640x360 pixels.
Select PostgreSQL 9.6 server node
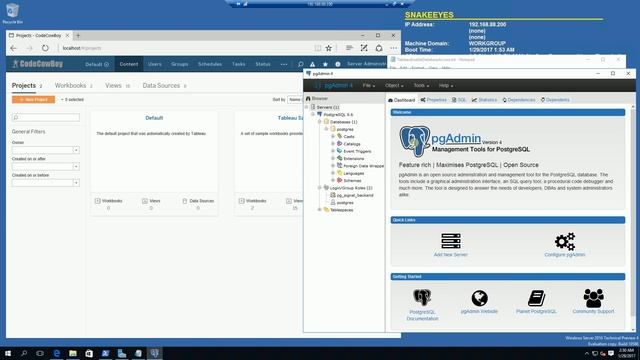pos(338,115)
